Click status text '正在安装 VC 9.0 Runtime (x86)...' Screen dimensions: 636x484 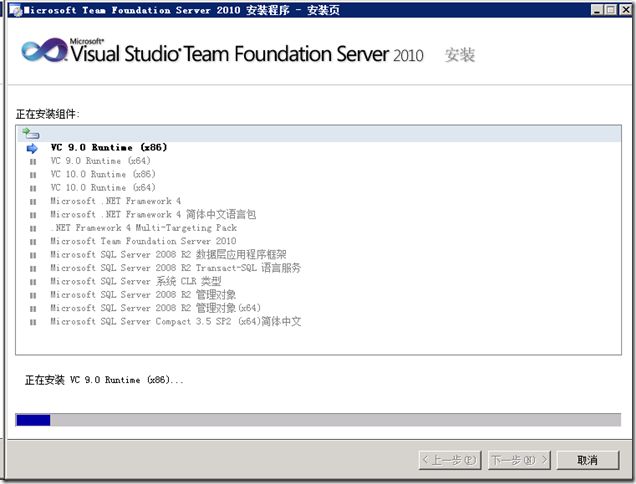coord(104,380)
